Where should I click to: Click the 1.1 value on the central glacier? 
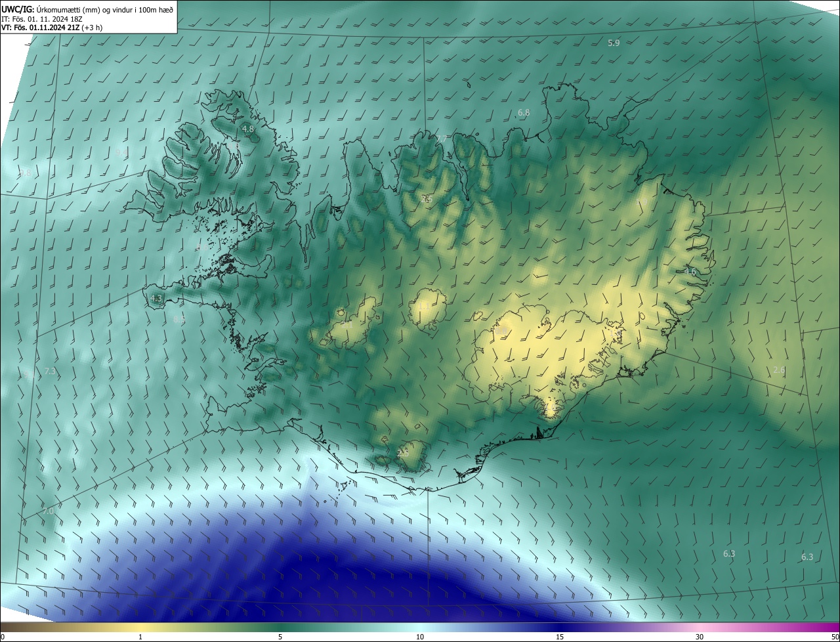coord(423,306)
